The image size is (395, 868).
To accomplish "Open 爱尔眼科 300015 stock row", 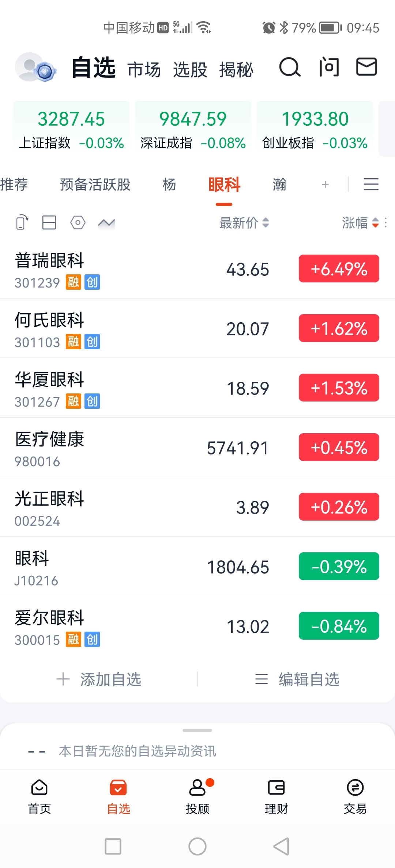I will 197,626.
